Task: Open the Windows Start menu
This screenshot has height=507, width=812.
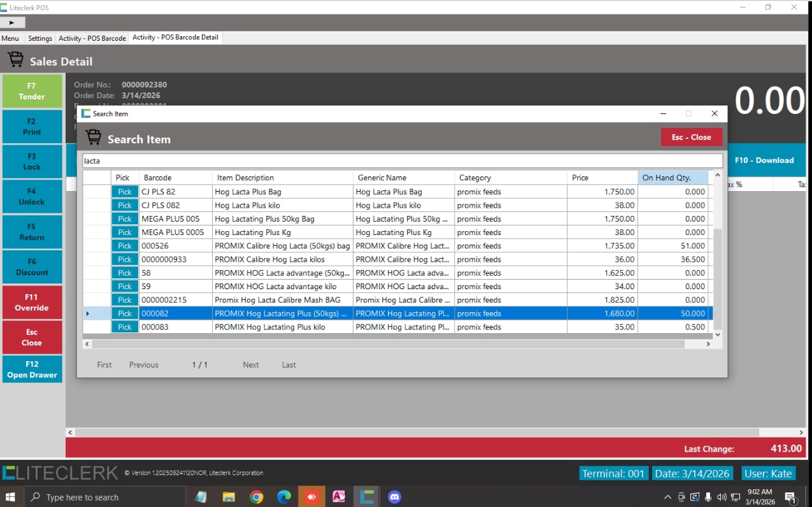Action: pos(11,497)
